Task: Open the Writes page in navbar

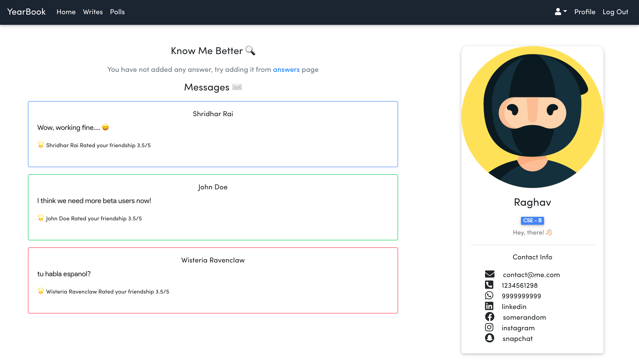Action: (x=93, y=12)
